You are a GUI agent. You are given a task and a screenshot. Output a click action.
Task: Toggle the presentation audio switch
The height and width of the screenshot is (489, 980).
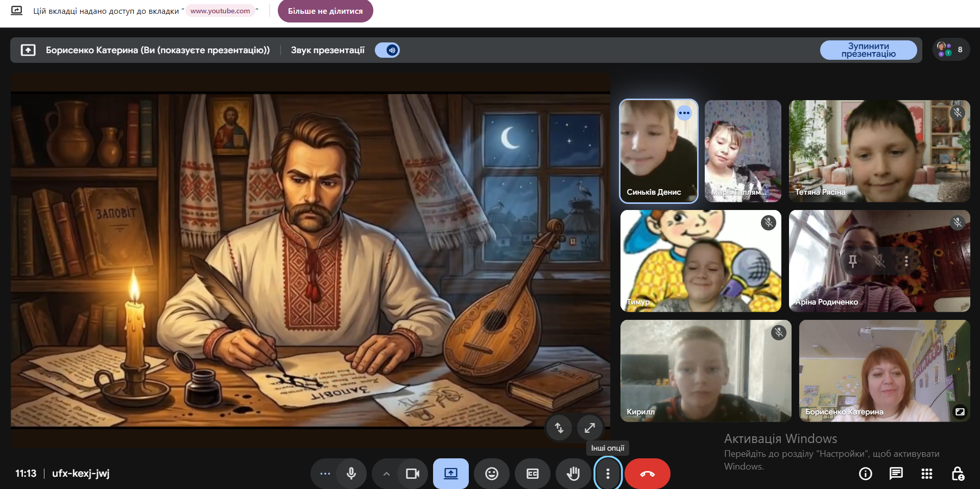[387, 50]
